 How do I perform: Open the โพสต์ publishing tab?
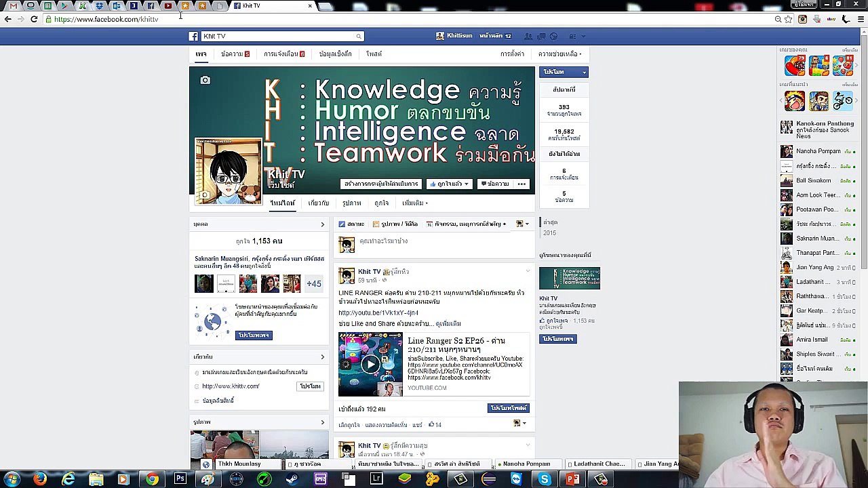[x=374, y=54]
